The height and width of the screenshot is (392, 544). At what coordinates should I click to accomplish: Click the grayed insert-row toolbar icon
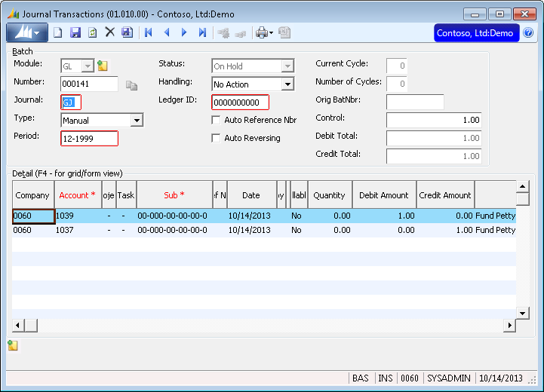(x=223, y=33)
